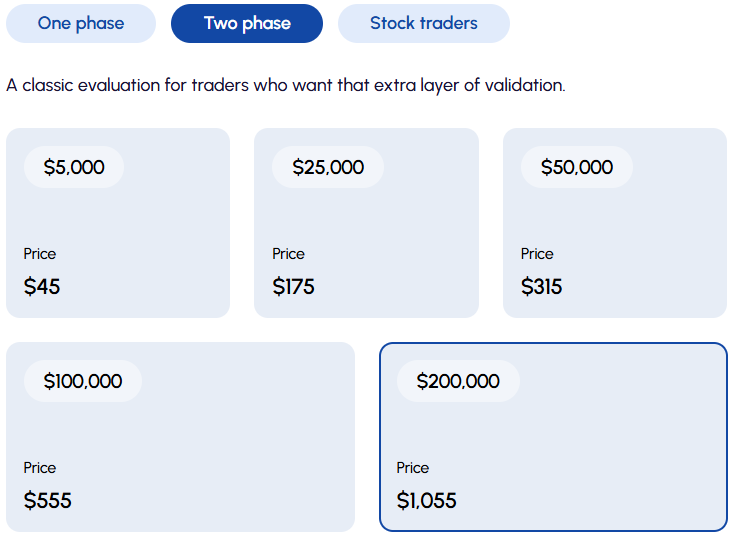Viewport: 732px width, 538px height.
Task: Choose the $100,000 account size badge
Action: coord(83,381)
